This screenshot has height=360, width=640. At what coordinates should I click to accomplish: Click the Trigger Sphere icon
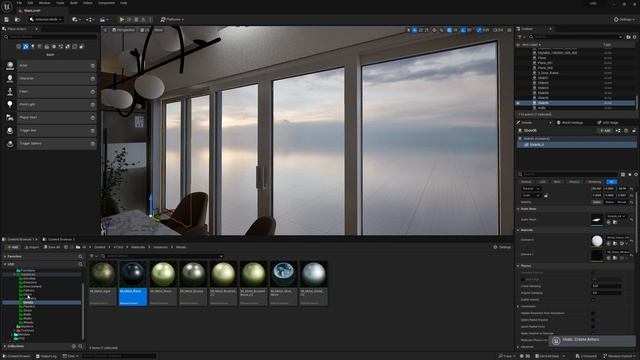click(10, 144)
